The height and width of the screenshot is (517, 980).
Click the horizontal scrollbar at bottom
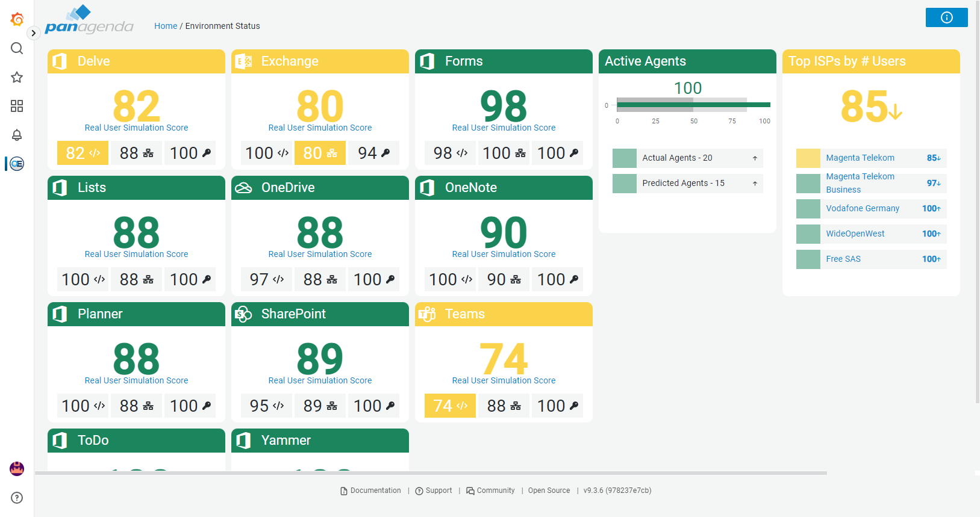click(x=431, y=473)
